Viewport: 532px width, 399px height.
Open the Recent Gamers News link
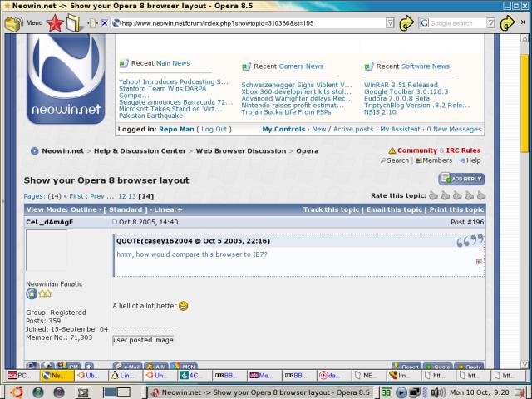pyautogui.click(x=301, y=66)
